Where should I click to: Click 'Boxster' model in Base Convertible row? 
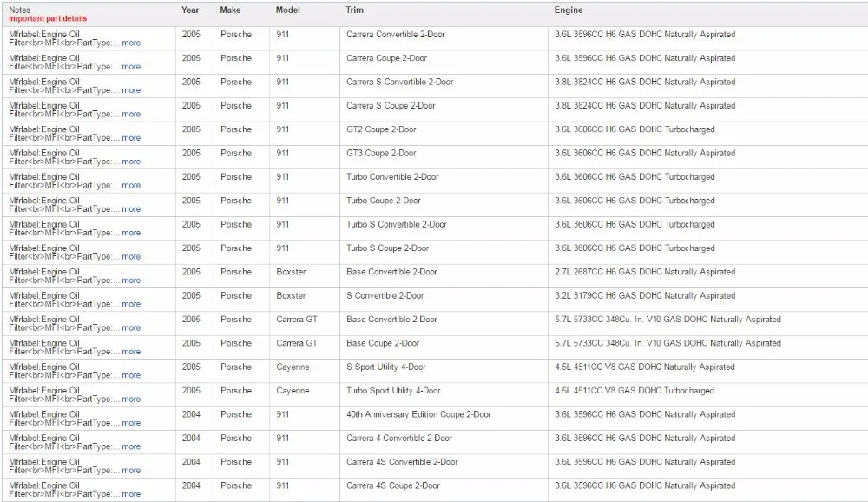(291, 272)
